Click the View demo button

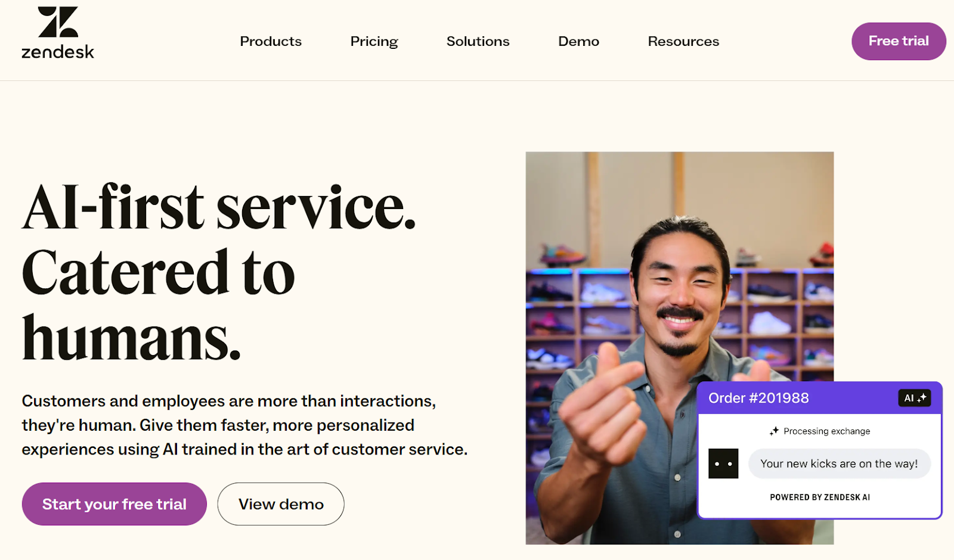tap(281, 504)
